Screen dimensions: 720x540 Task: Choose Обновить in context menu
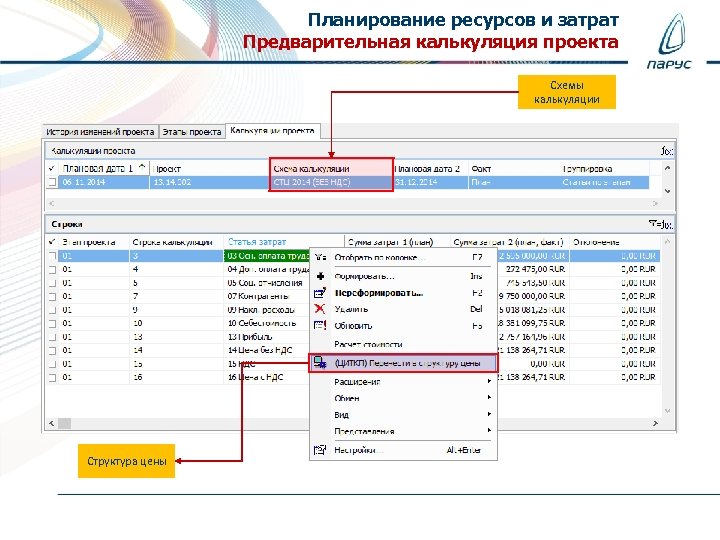[x=403, y=326]
